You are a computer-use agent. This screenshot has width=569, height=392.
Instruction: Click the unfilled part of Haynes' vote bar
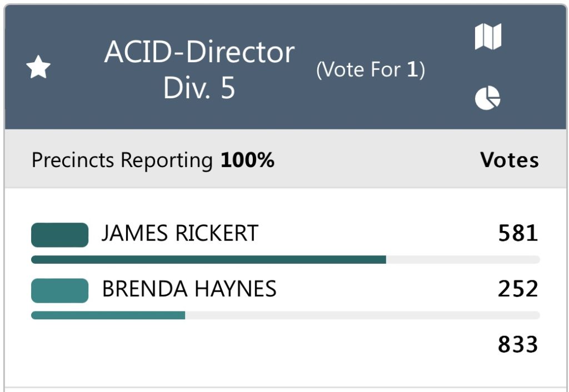tap(361, 315)
